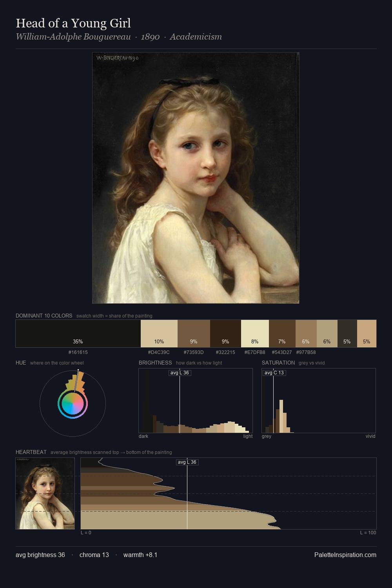Click the "avg L 36" label in Brightness chart
The width and height of the screenshot is (392, 588).
tap(180, 373)
